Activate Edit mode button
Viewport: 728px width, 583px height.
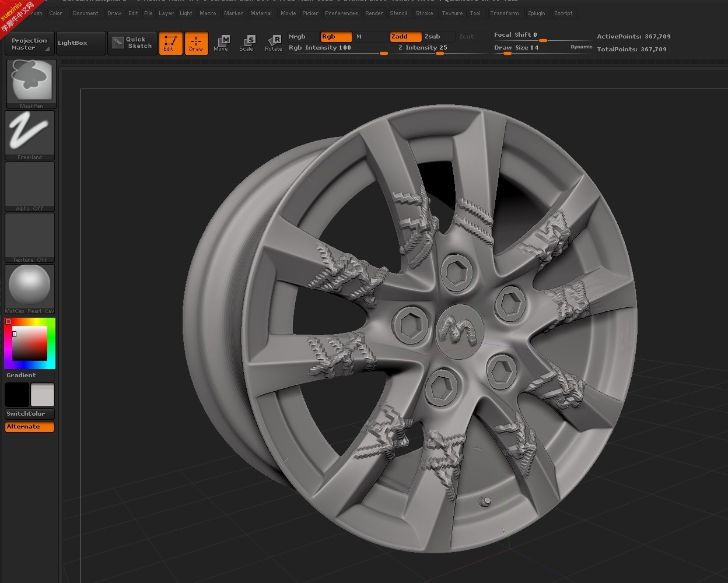pyautogui.click(x=170, y=43)
